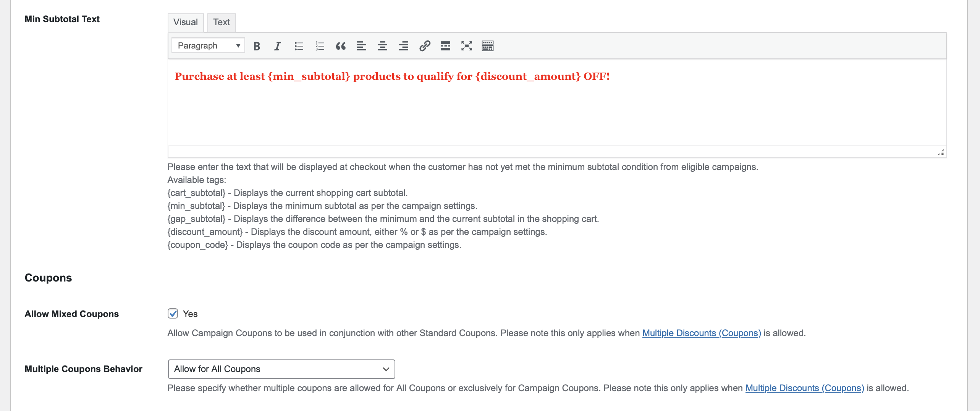Screen dimensions: 980x411
Task: Click the {discount_amount} tag description line
Action: click(357, 232)
